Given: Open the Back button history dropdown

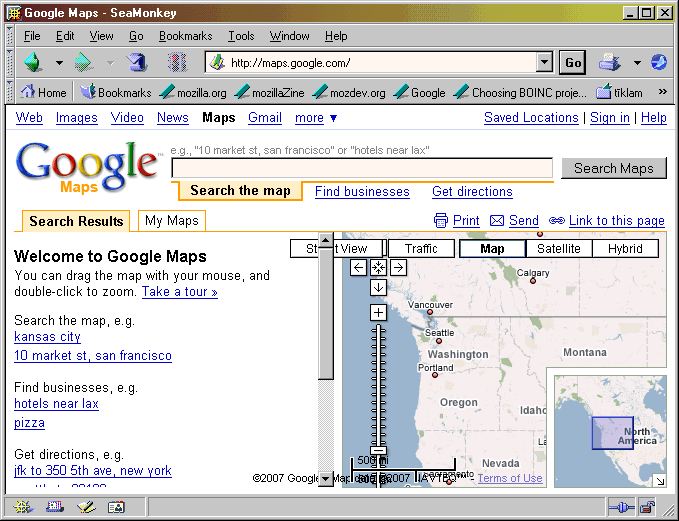Looking at the screenshot, I should pos(59,63).
